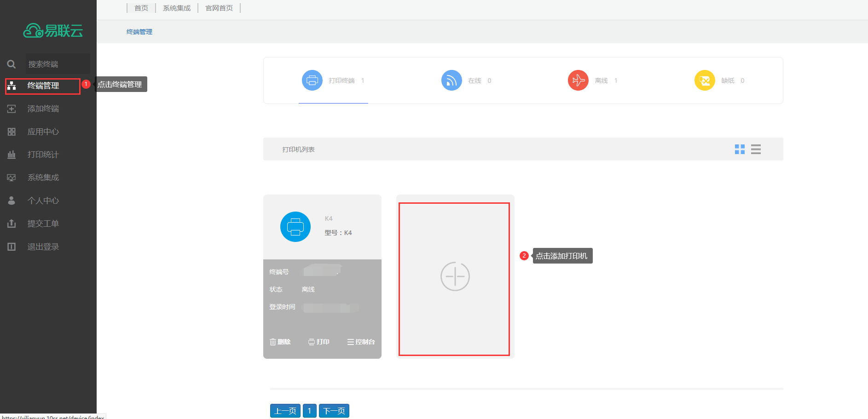Click the 系统集成 monitor icon in sidebar
Viewport: 868px width, 419px height.
tap(12, 178)
